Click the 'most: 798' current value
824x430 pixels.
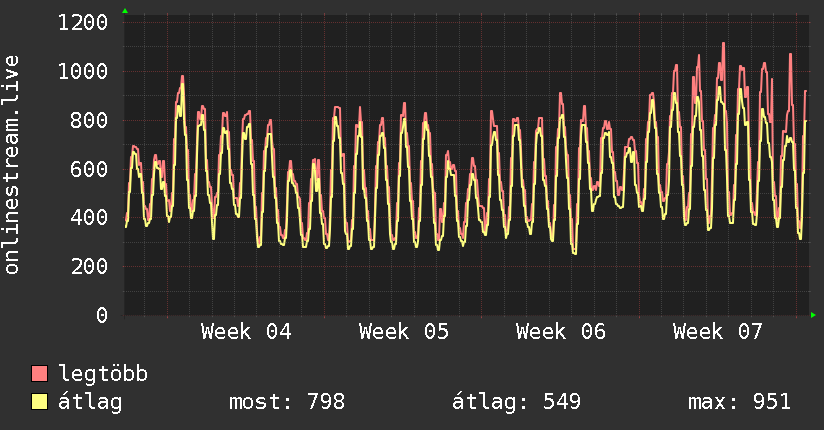pos(287,402)
